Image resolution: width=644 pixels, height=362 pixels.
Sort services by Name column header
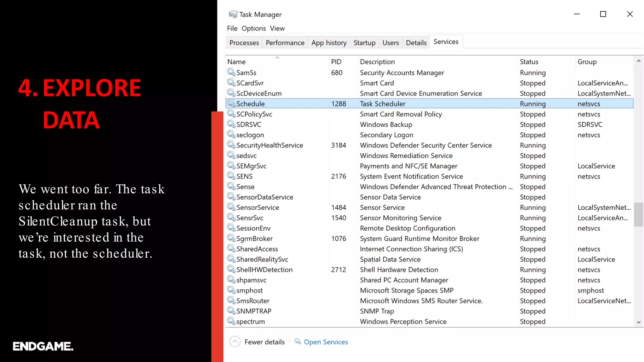tap(236, 62)
